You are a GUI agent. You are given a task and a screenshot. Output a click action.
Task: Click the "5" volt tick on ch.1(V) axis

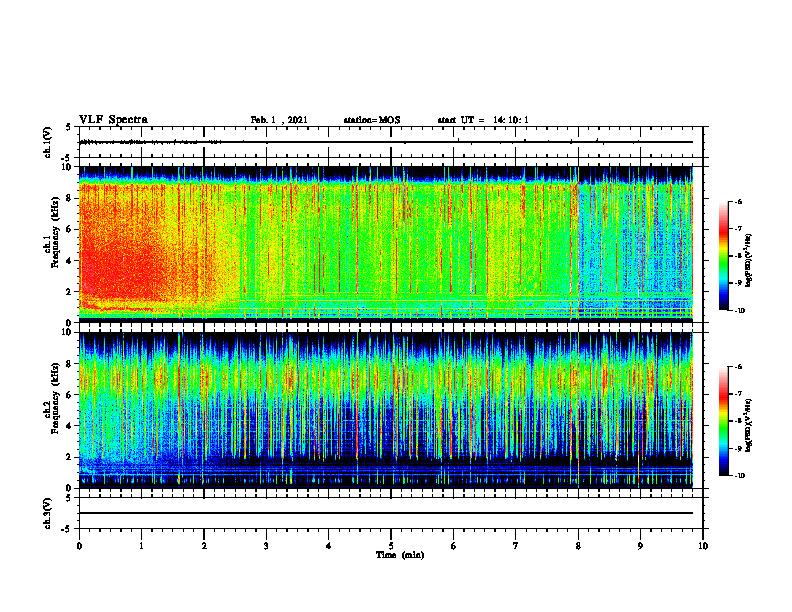click(x=69, y=127)
